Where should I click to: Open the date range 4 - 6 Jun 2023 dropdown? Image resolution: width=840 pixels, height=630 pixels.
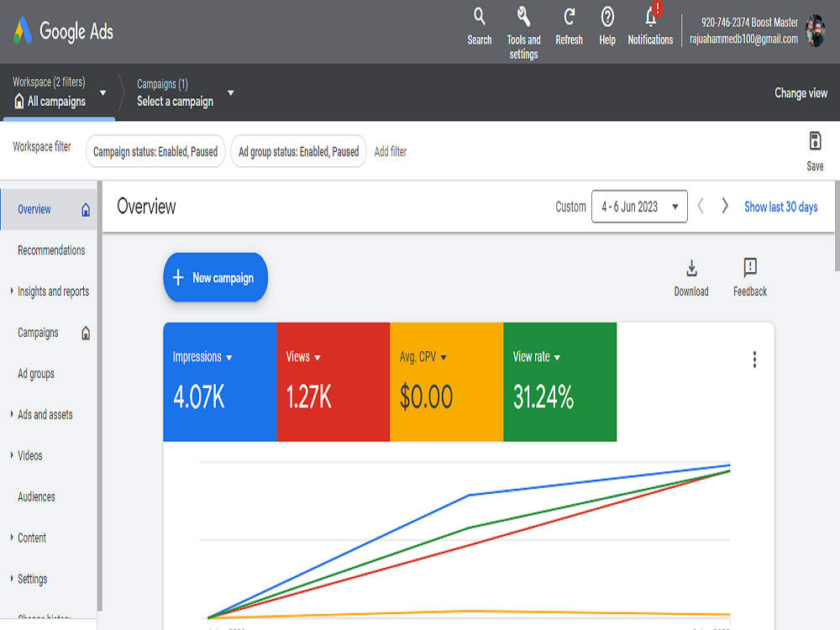[639, 207]
